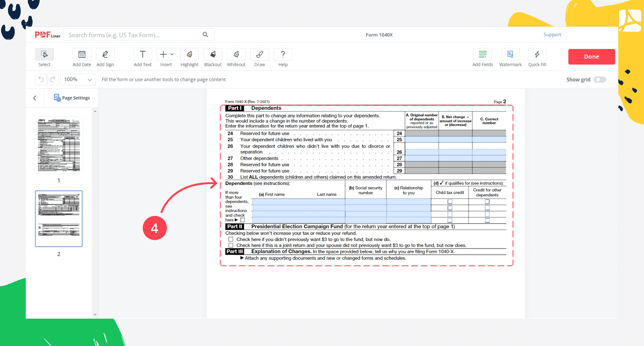Check the first Child tax credit box
This screenshot has width=644, height=346.
pyautogui.click(x=450, y=202)
